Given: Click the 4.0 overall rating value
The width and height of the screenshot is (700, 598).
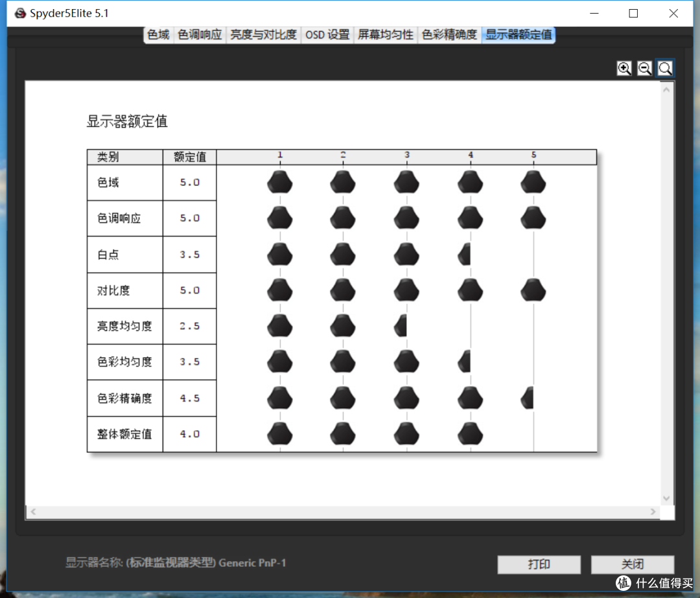Looking at the screenshot, I should (190, 434).
